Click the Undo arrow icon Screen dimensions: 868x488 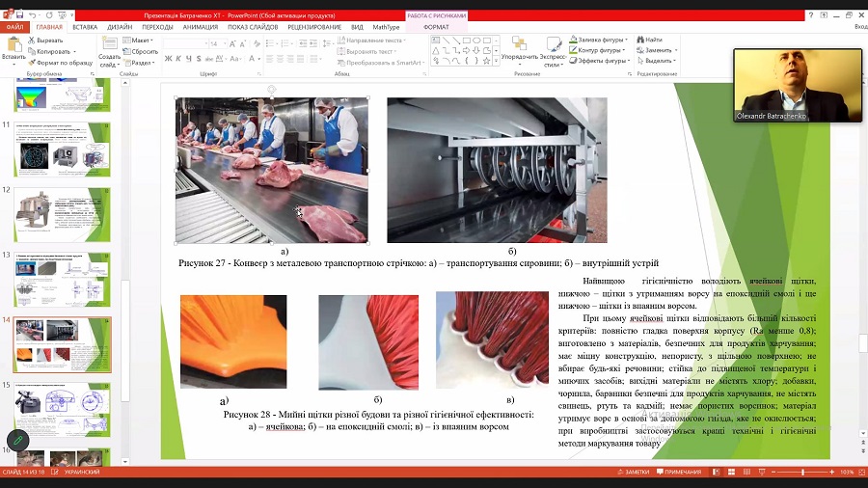(32, 14)
